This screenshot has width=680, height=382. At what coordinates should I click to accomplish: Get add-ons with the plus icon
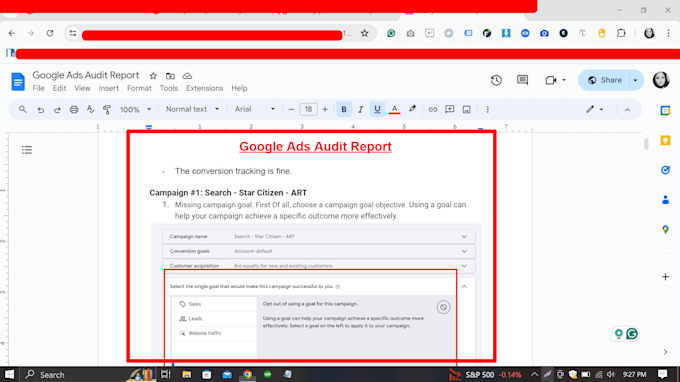click(x=665, y=277)
